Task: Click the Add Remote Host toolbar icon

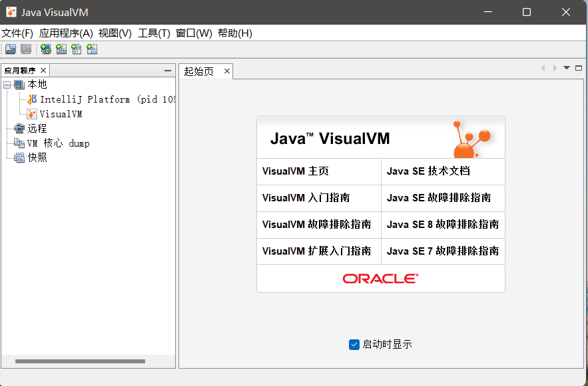Action: click(x=46, y=49)
